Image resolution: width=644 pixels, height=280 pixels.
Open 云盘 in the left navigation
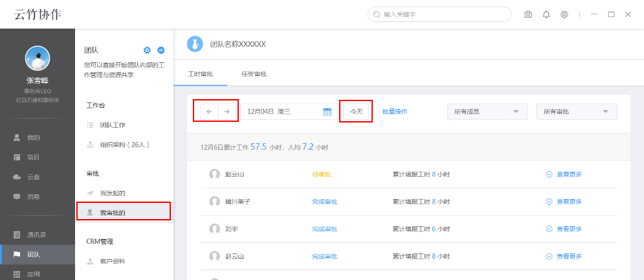[34, 177]
